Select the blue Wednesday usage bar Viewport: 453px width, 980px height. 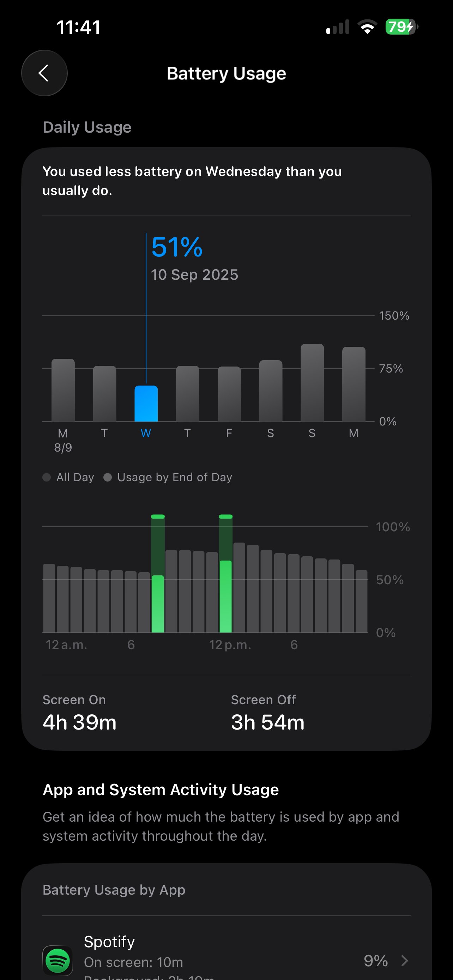146,404
